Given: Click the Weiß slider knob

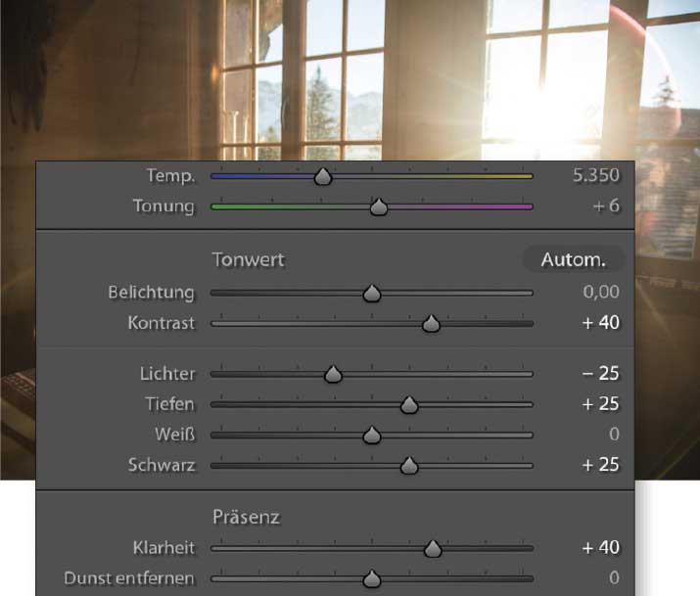Looking at the screenshot, I should [371, 436].
